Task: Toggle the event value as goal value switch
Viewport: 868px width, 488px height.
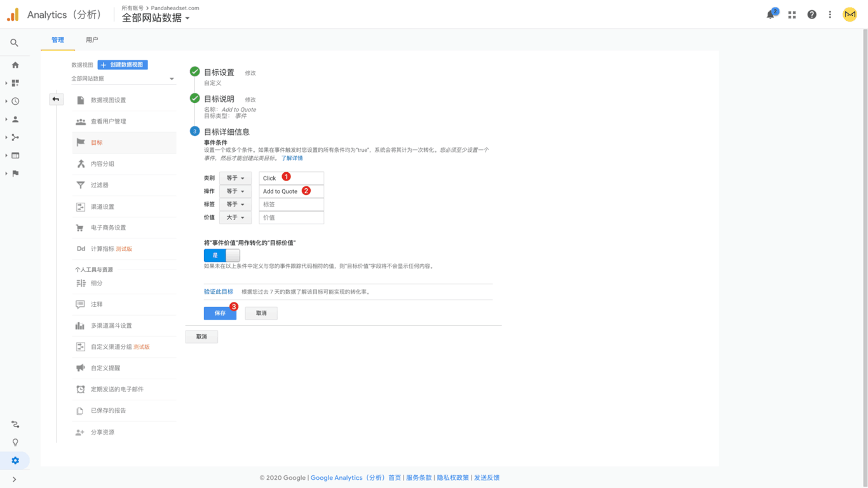Action: point(221,255)
